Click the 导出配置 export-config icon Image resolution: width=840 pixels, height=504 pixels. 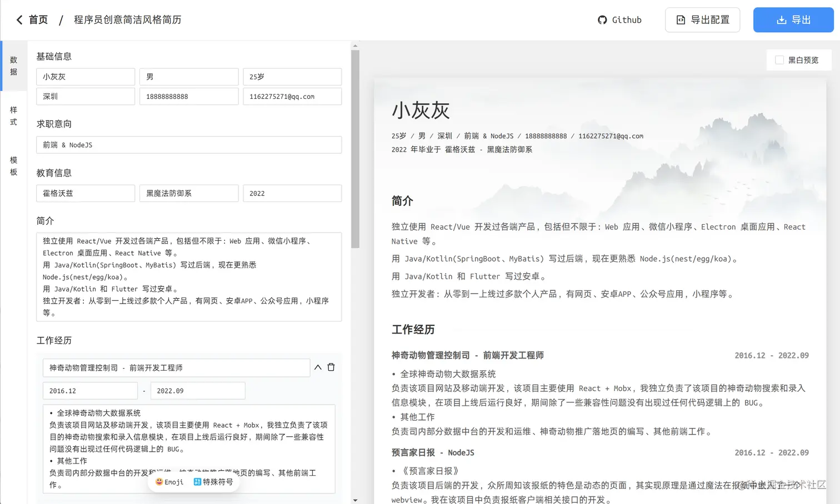pyautogui.click(x=680, y=19)
